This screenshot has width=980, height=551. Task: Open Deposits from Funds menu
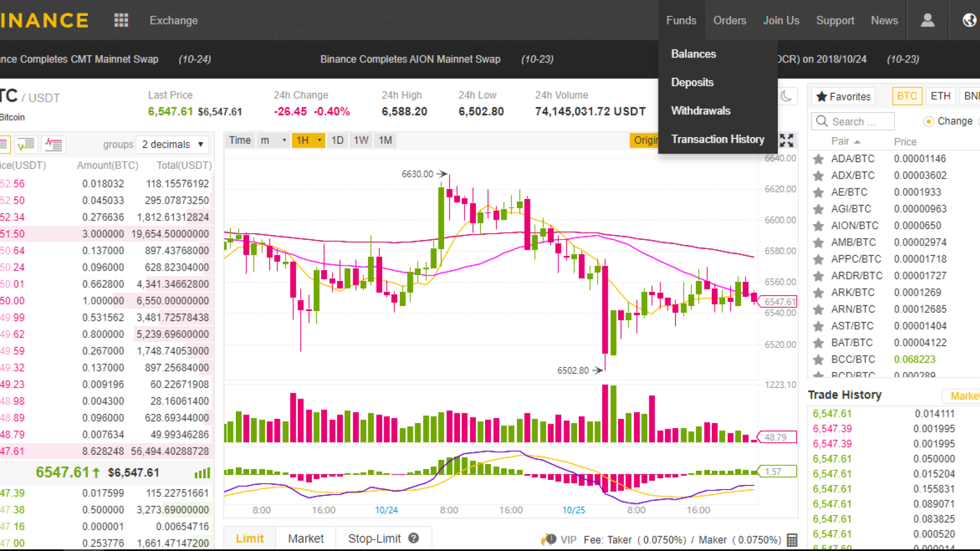[692, 82]
